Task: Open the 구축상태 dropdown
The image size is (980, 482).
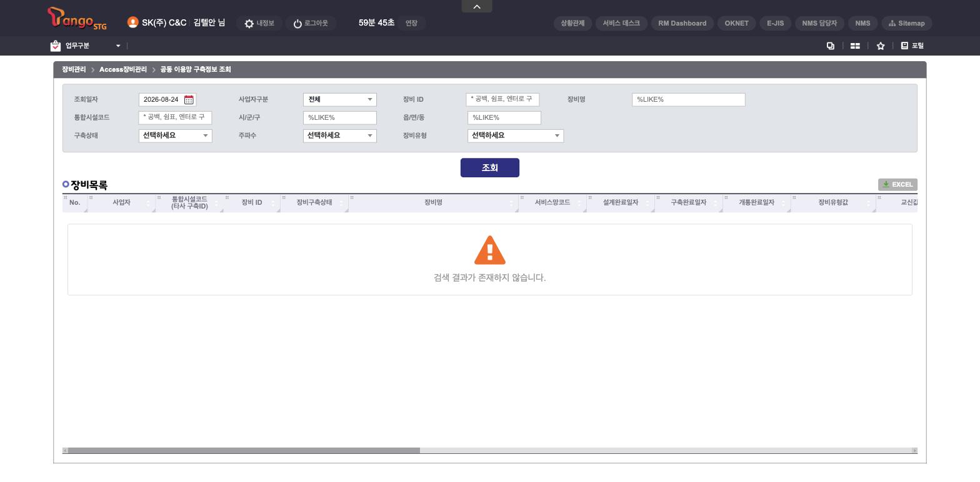Action: point(176,136)
